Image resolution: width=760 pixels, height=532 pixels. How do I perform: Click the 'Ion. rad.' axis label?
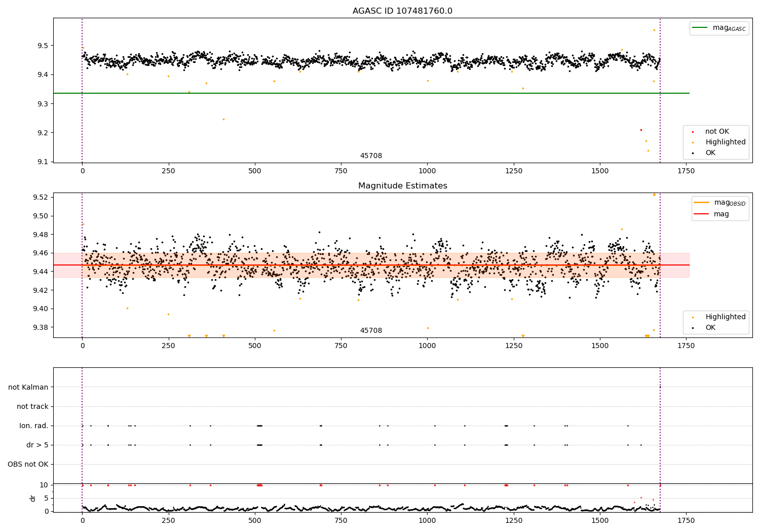[34, 426]
